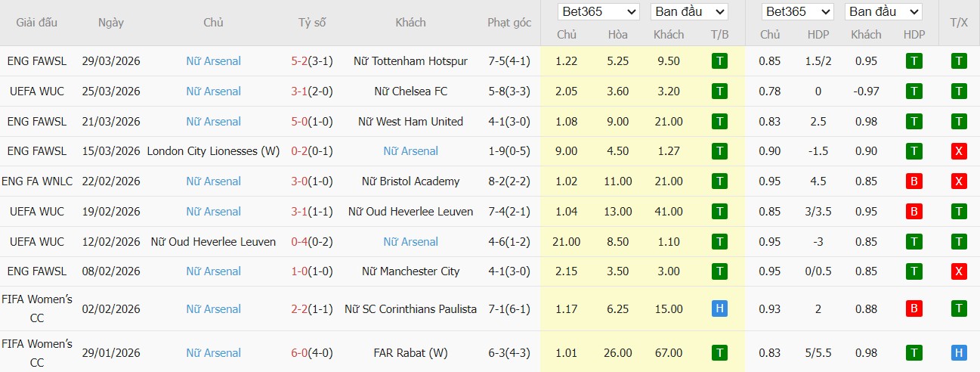
Task: Expand the first Ban đầu odds dropdown
Action: pos(688,12)
